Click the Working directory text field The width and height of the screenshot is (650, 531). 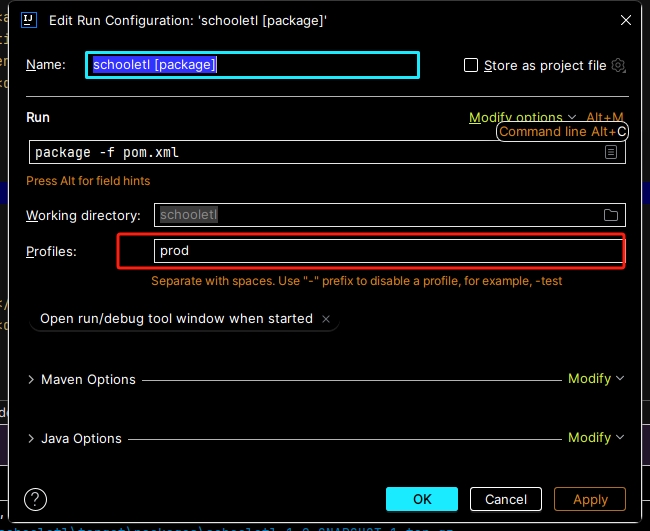pos(375,215)
